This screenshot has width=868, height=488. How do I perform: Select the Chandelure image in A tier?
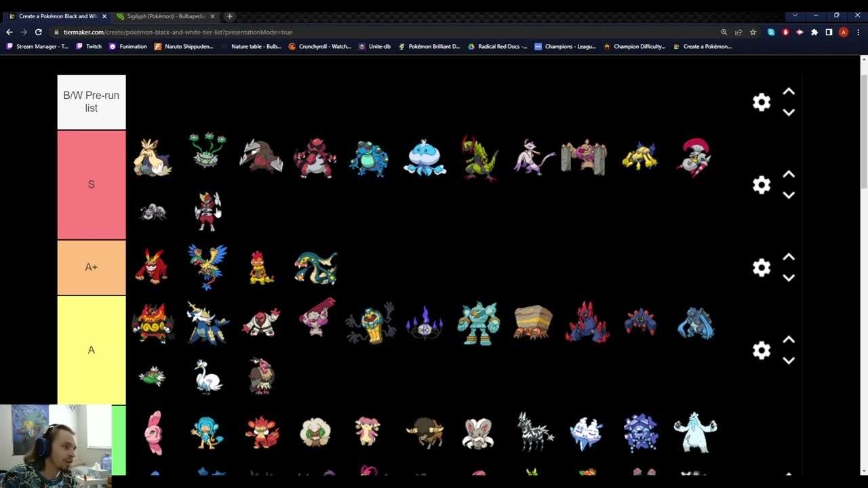(425, 323)
